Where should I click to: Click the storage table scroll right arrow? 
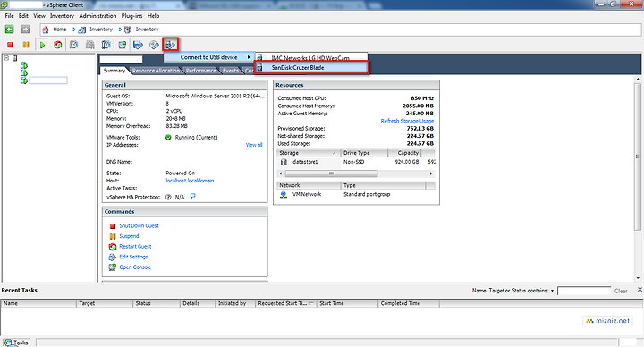click(x=431, y=173)
